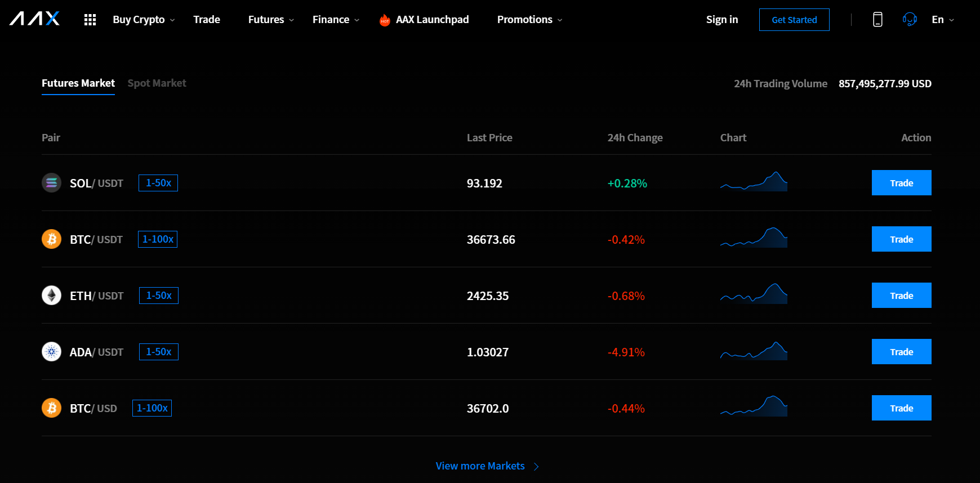980x483 pixels.
Task: Click the SOL coin icon
Action: [51, 183]
